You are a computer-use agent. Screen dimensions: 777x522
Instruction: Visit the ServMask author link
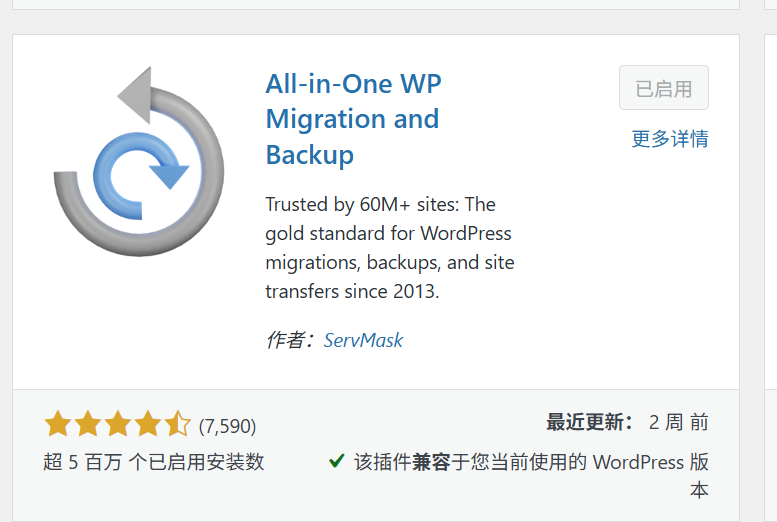pos(363,340)
